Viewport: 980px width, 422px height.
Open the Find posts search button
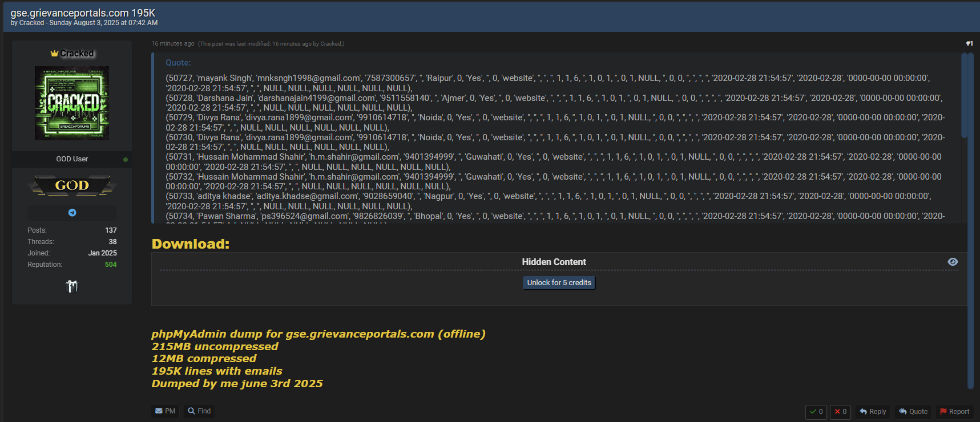[x=199, y=411]
